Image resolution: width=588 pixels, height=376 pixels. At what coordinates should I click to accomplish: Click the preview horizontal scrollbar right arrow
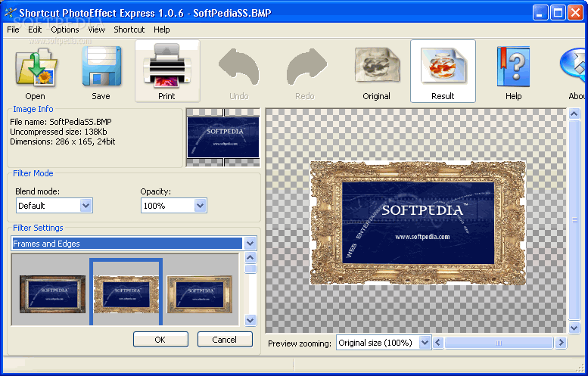tap(561, 342)
